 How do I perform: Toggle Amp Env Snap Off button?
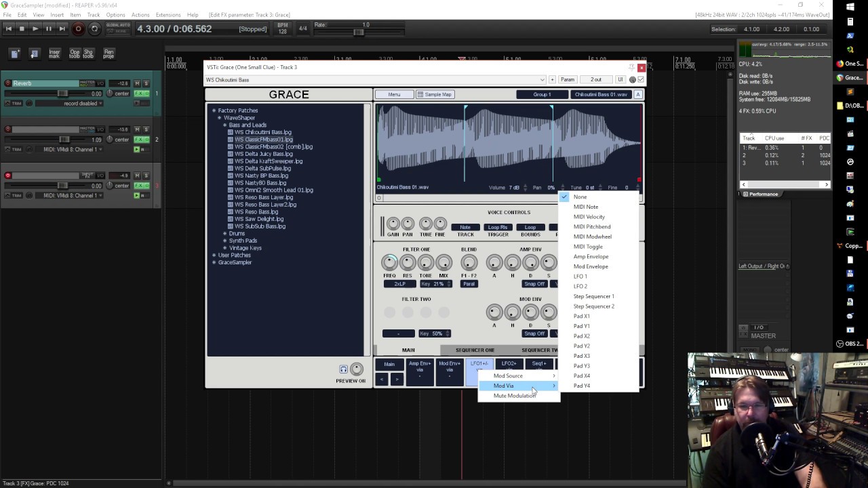[x=534, y=283]
